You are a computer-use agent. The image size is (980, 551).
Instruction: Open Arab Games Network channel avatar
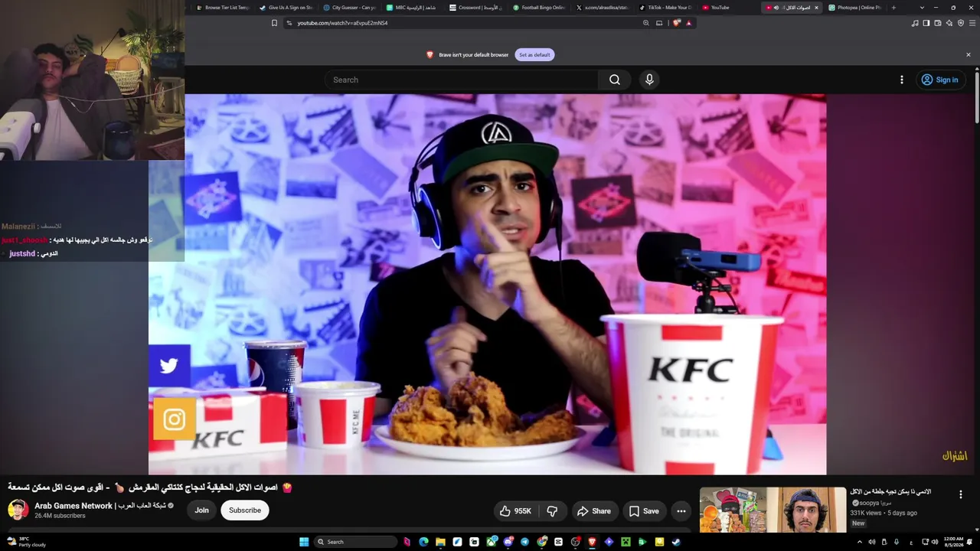click(18, 510)
